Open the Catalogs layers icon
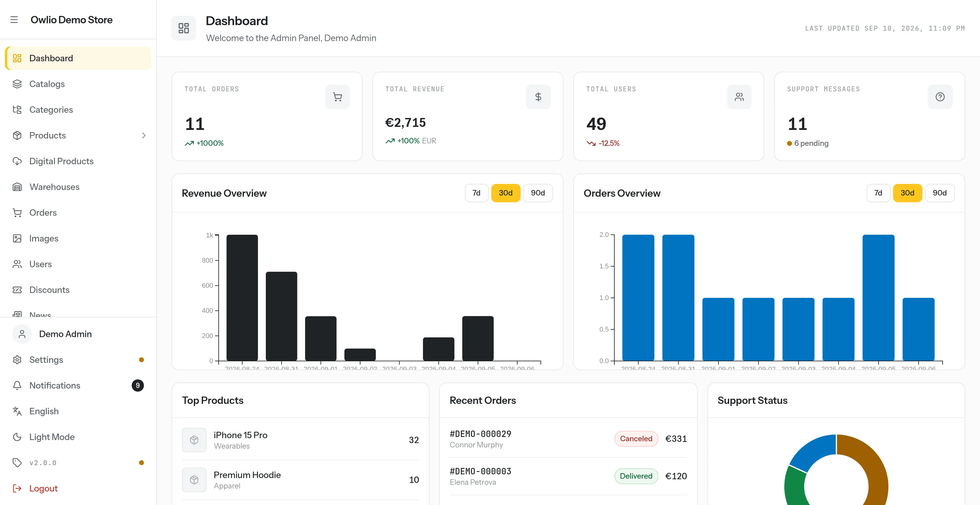Viewport: 980px width, 505px height. click(17, 84)
